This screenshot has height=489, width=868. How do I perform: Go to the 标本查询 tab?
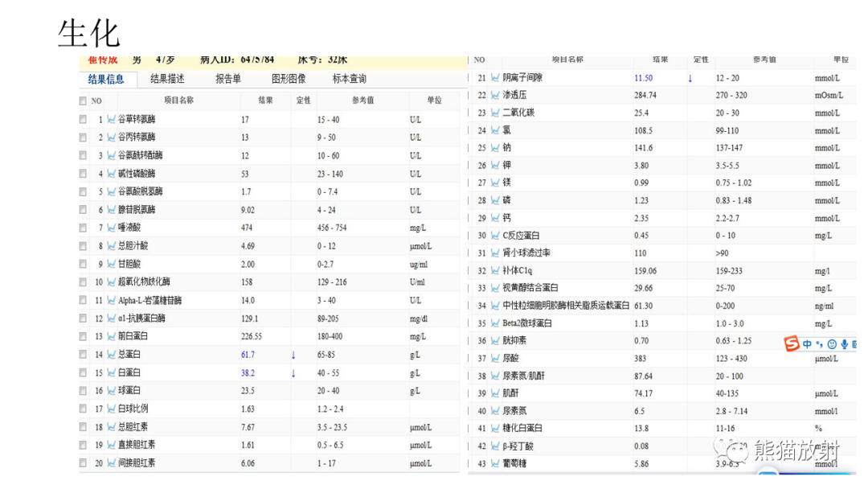(x=350, y=79)
